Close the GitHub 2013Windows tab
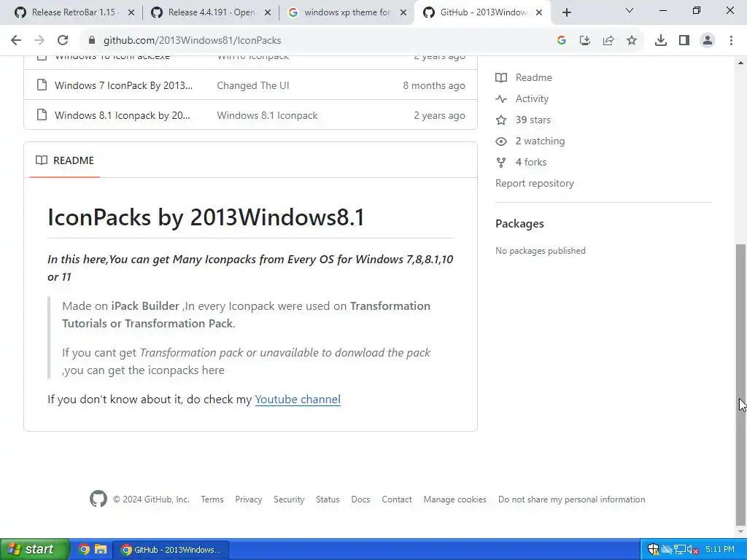 pyautogui.click(x=539, y=12)
